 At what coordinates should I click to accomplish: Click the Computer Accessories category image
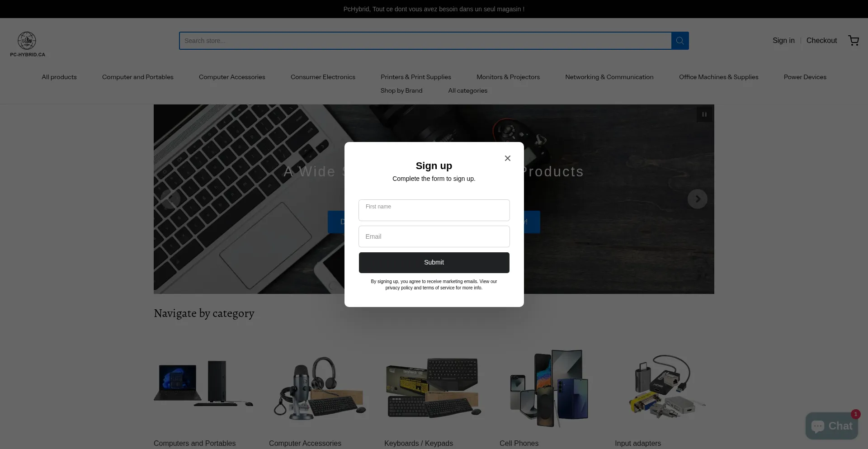319,388
